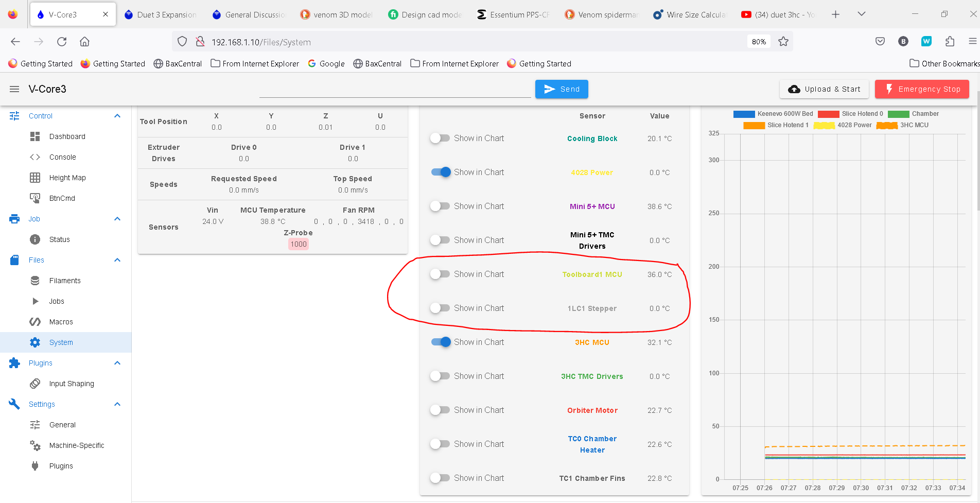
Task: Click the Emergency Stop button
Action: (922, 89)
